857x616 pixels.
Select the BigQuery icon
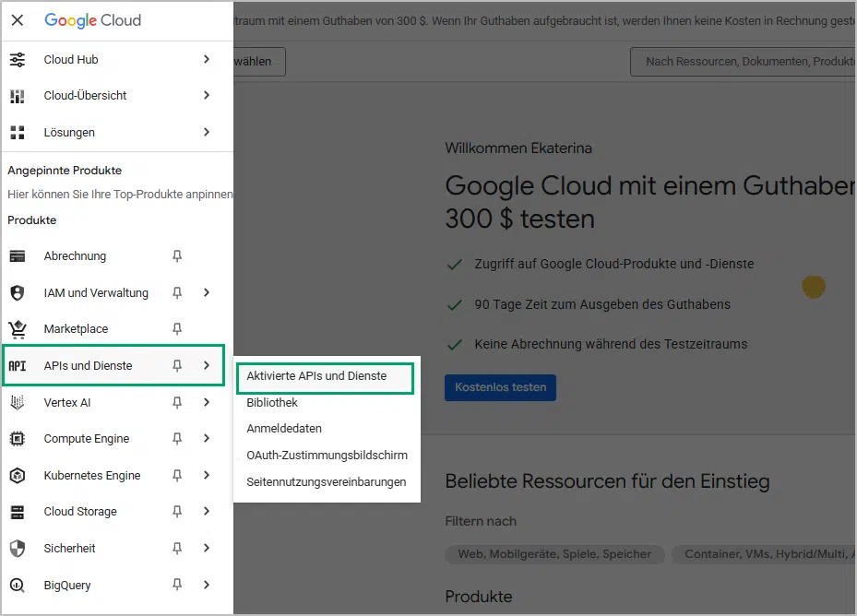[18, 586]
